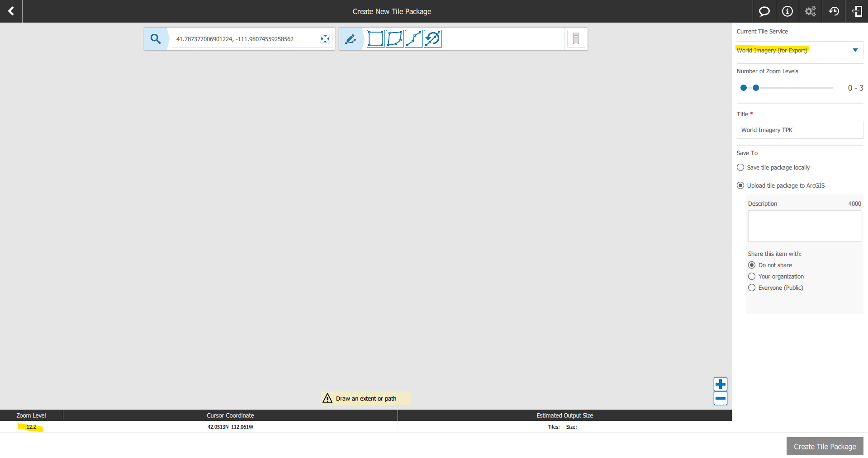Select Save tile package locally

[740, 167]
